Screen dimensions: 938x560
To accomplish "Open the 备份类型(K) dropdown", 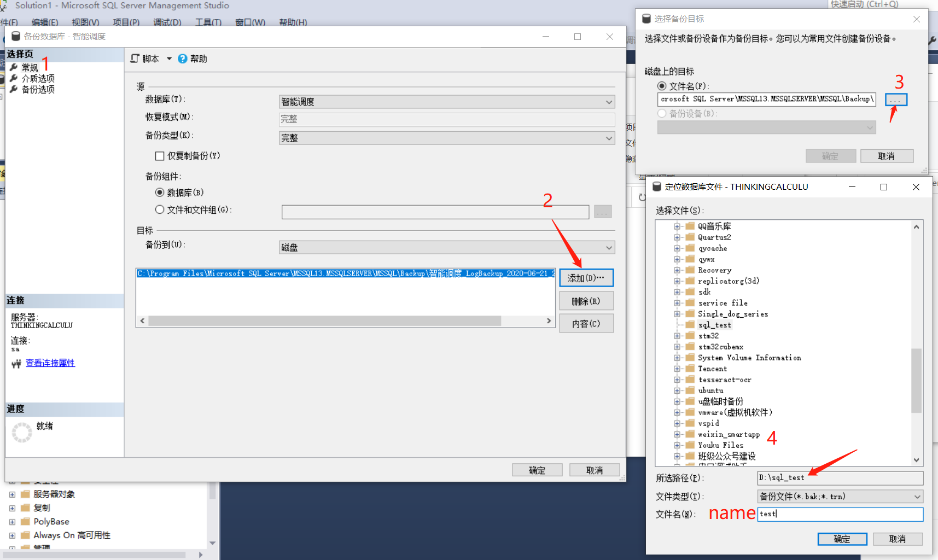I will point(447,138).
